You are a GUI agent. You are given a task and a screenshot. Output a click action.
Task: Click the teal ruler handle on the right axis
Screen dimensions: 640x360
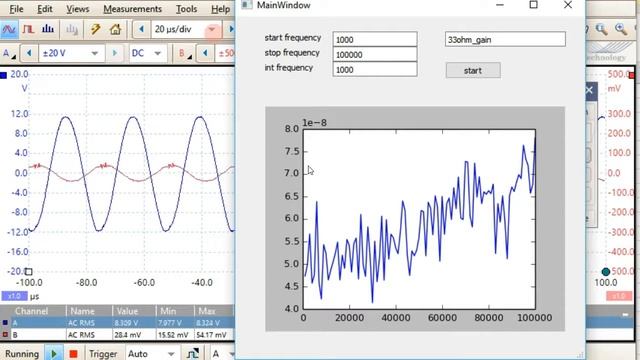606,272
